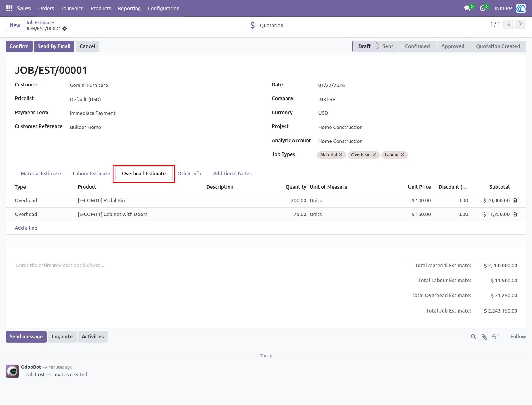The width and height of the screenshot is (532, 405).
Task: Remove the Material job type tag
Action: pos(341,155)
